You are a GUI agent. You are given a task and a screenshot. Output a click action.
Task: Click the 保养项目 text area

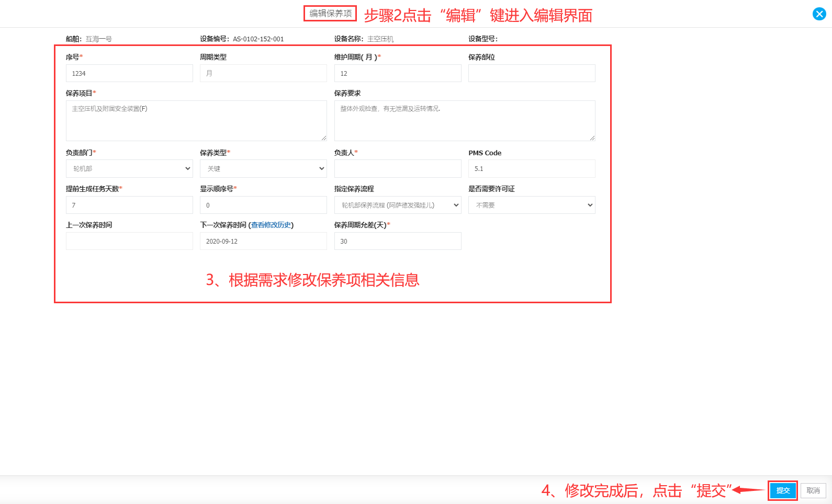tap(196, 121)
